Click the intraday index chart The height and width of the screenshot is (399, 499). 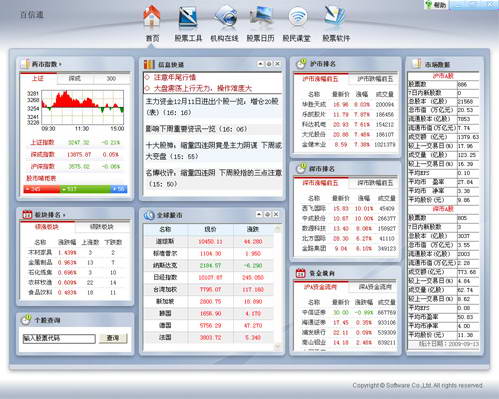(x=82, y=107)
